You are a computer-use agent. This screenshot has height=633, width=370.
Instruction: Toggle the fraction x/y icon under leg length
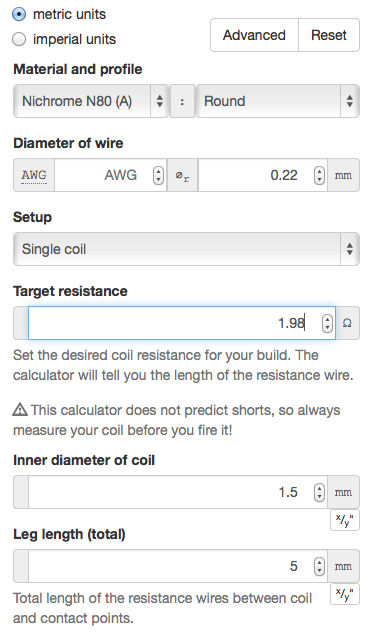click(345, 594)
